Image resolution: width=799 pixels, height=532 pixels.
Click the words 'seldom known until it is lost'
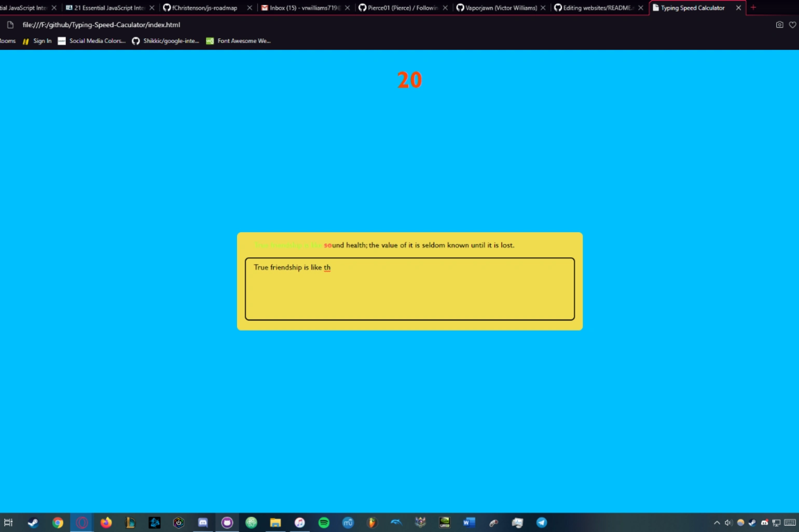[468, 245]
